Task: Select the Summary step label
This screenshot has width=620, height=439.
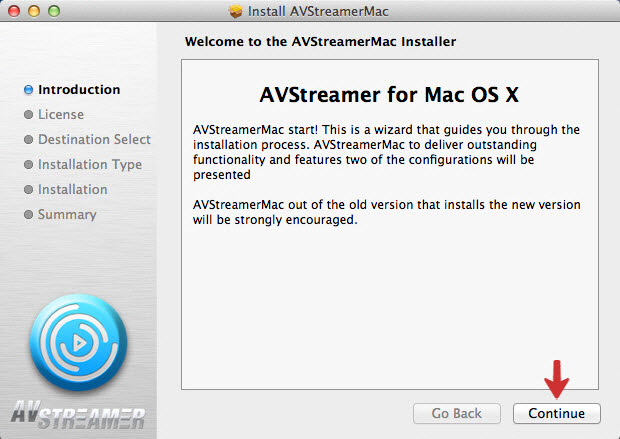Action: tap(67, 215)
